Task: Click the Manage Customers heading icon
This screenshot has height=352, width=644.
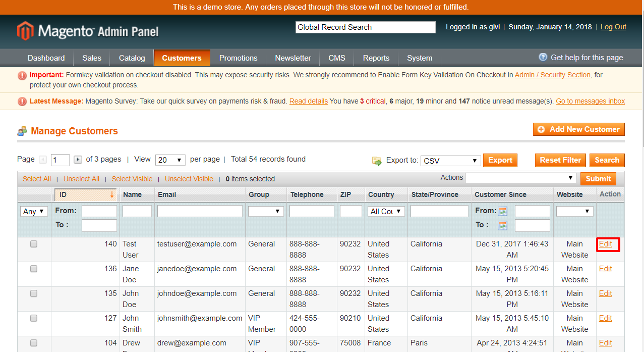Action: coord(22,131)
